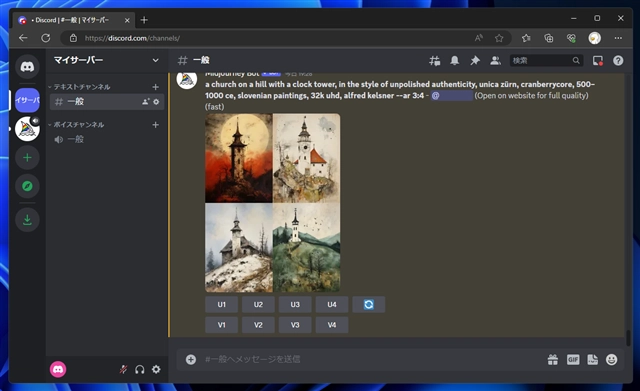640x391 pixels.
Task: Create variations with V2 button
Action: coord(258,325)
